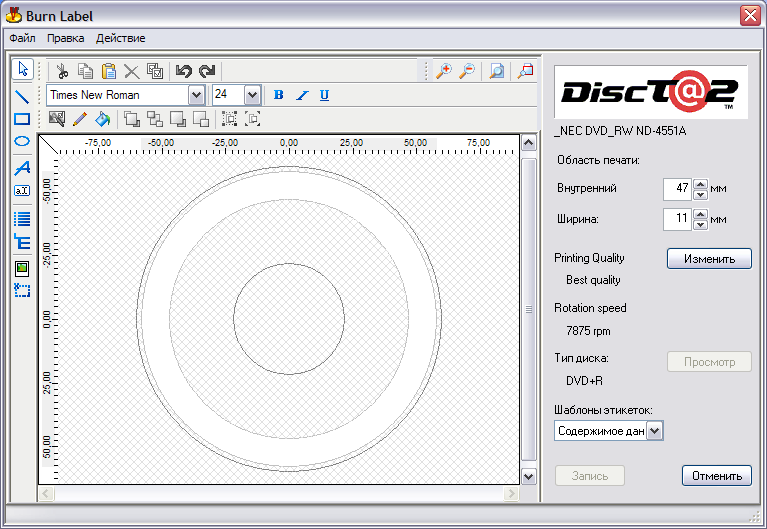Toggle italic text formatting

302,95
